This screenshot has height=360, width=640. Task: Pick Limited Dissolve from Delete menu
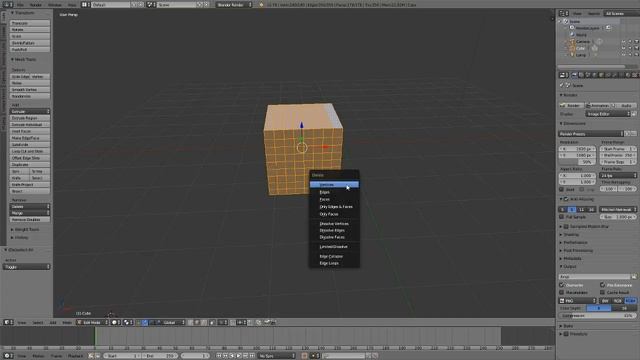(334, 247)
